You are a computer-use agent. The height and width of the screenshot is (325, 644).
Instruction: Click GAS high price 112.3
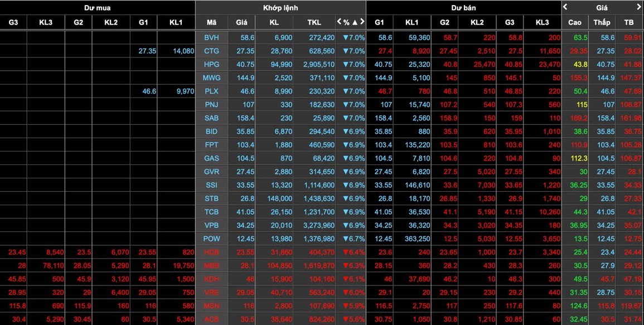(x=579, y=158)
